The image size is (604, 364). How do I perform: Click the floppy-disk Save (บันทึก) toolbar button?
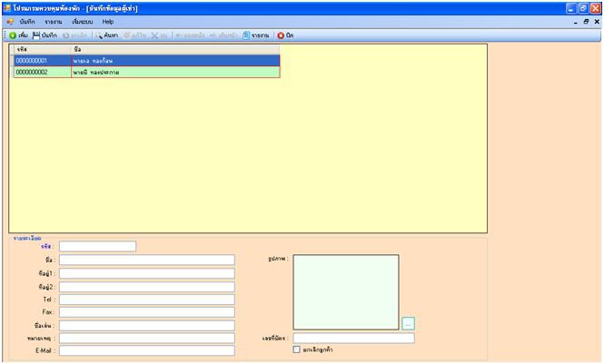click(x=45, y=35)
